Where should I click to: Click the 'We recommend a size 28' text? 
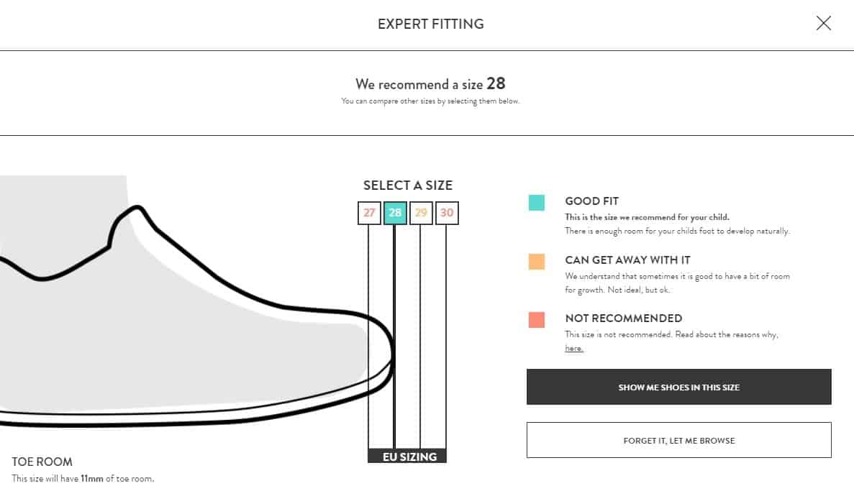point(430,84)
